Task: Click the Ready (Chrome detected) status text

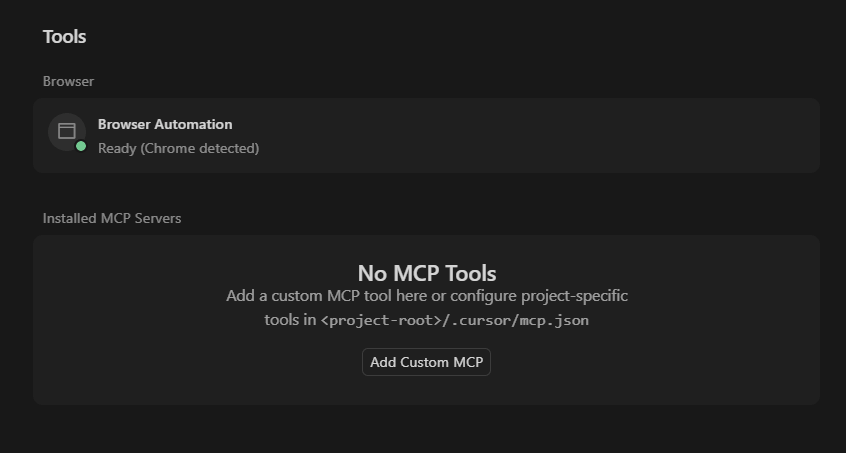Action: click(x=178, y=148)
